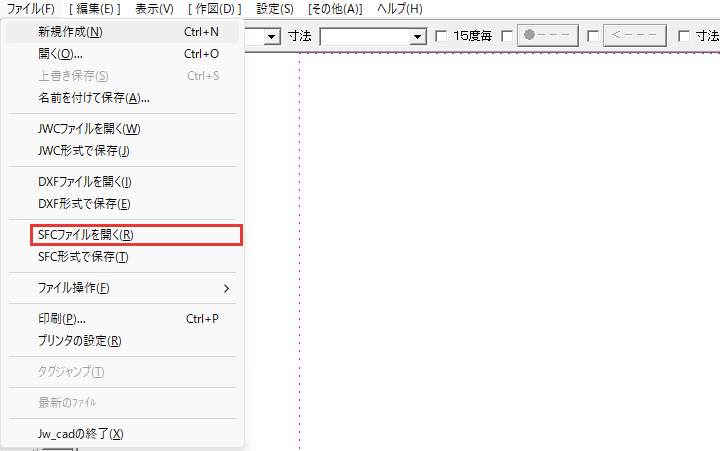Open the [編集(E)] menu

click(95, 9)
